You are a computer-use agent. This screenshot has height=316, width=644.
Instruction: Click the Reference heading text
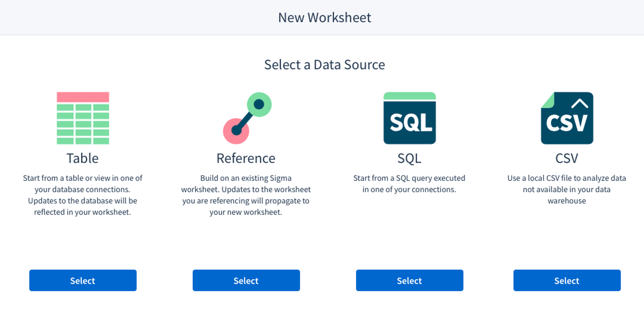coord(246,158)
